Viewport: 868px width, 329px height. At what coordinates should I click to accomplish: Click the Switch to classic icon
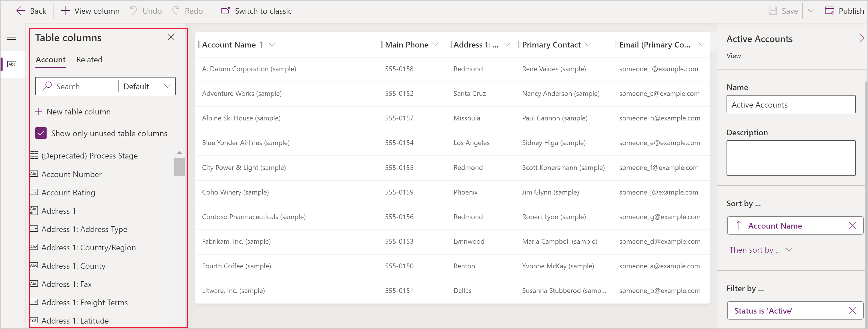pyautogui.click(x=224, y=11)
